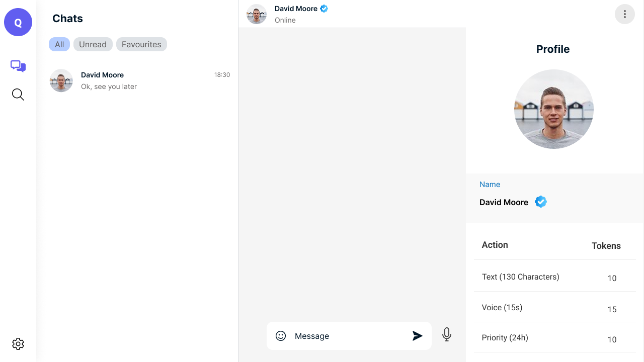This screenshot has height=362, width=644.
Task: Open the Chats sidebar icon
Action: (18, 66)
